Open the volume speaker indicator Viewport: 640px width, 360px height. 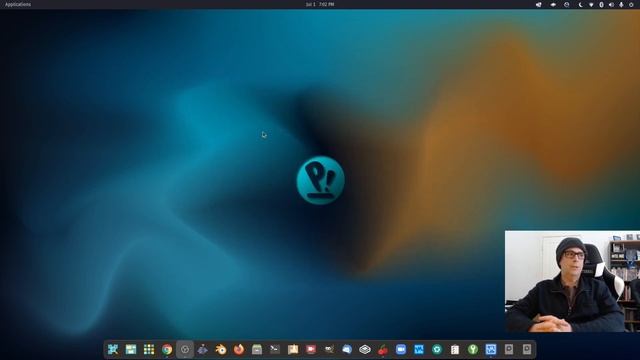click(611, 4)
